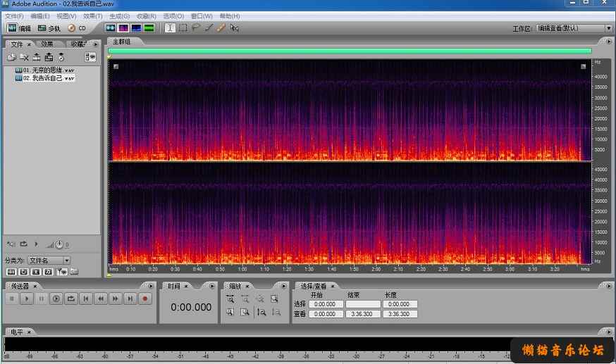The width and height of the screenshot is (616, 364).
Task: Toggle show video files filter button
Action: (x=36, y=272)
